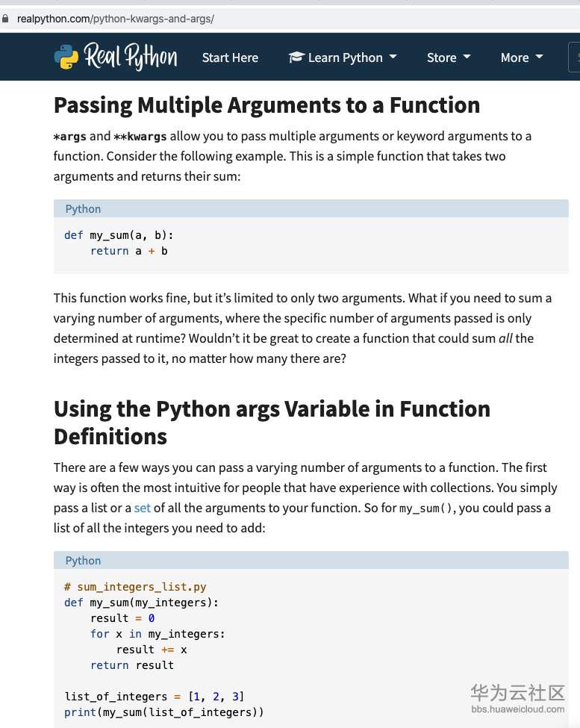Click the 'Passing Multiple Arguments to a Function' heading

pyautogui.click(x=266, y=105)
